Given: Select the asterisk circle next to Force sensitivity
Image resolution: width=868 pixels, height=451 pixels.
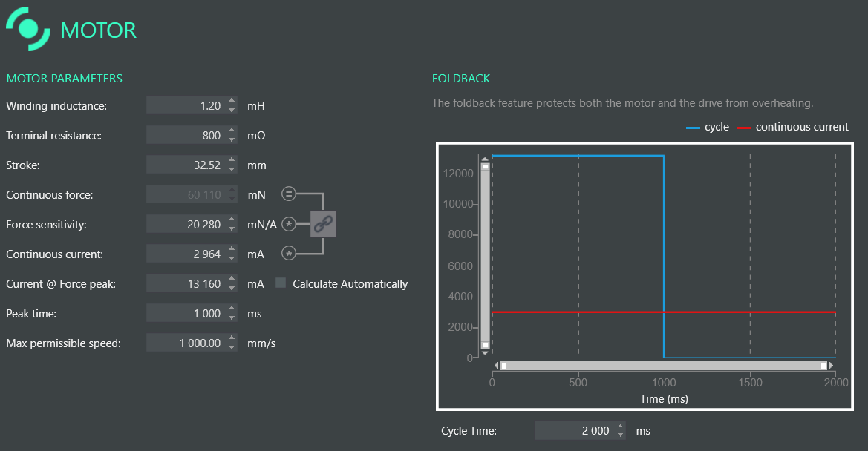Looking at the screenshot, I should 288,224.
